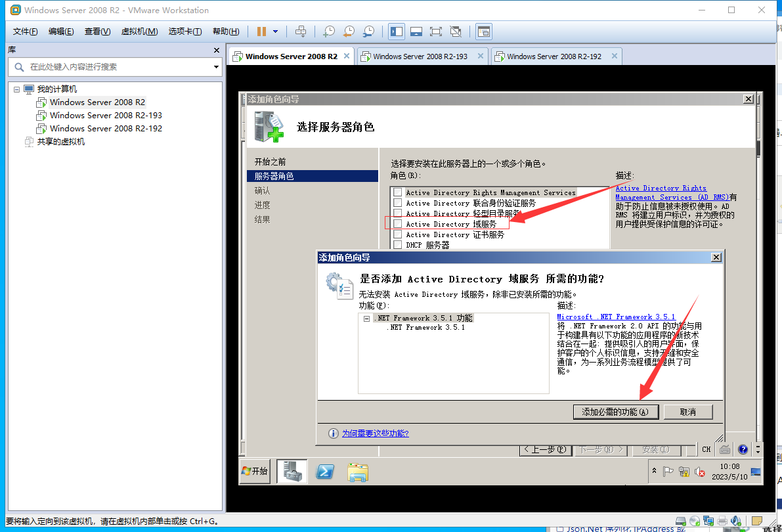This screenshot has height=532, width=782.
Task: Switch to Unity mode icon
Action: pos(455,32)
